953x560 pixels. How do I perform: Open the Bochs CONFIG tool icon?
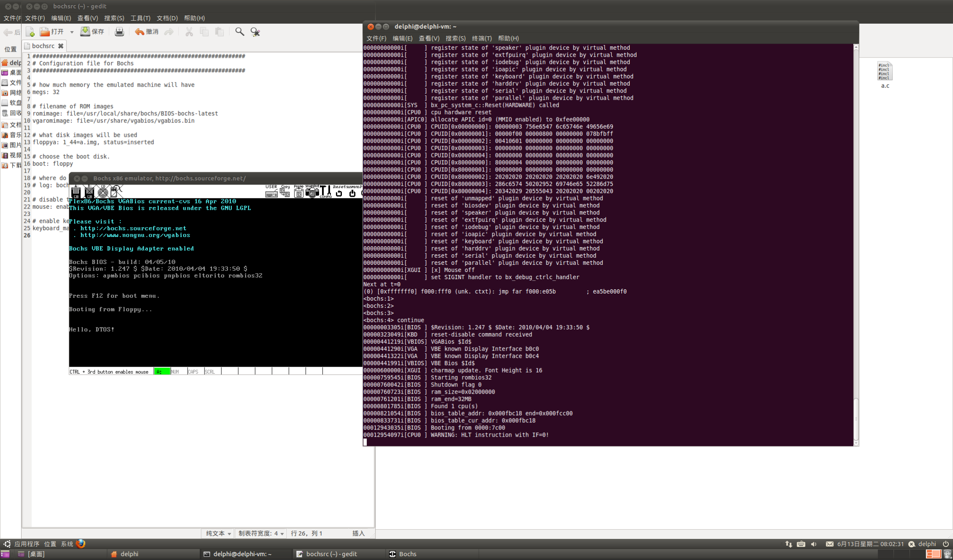click(x=325, y=192)
